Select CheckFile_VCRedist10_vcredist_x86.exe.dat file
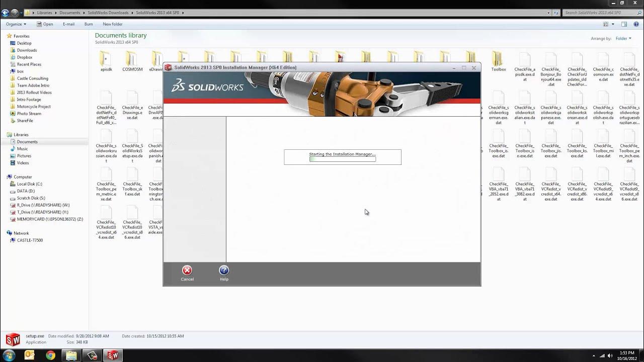Viewport: 644px width, 362px height. pos(132,222)
